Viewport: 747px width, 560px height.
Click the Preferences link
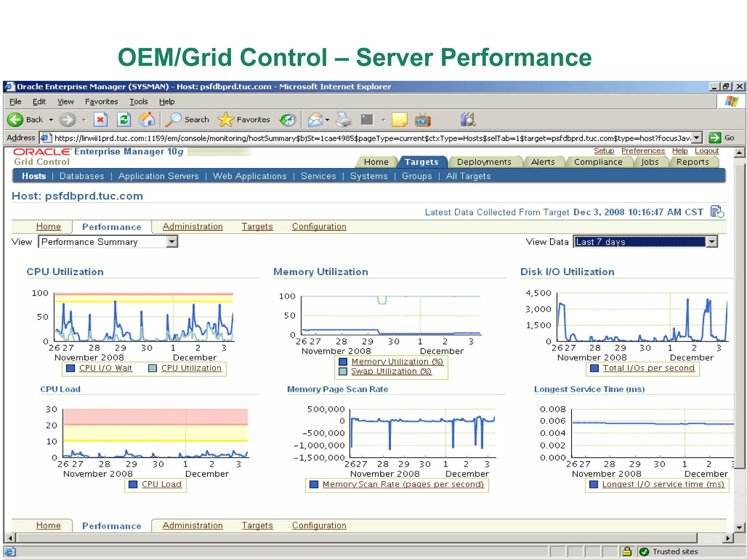643,151
